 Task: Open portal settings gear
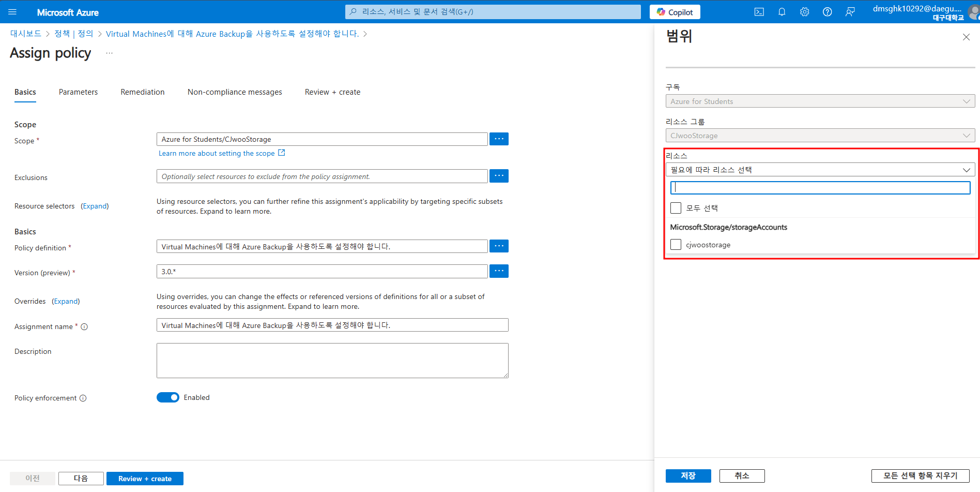(804, 12)
